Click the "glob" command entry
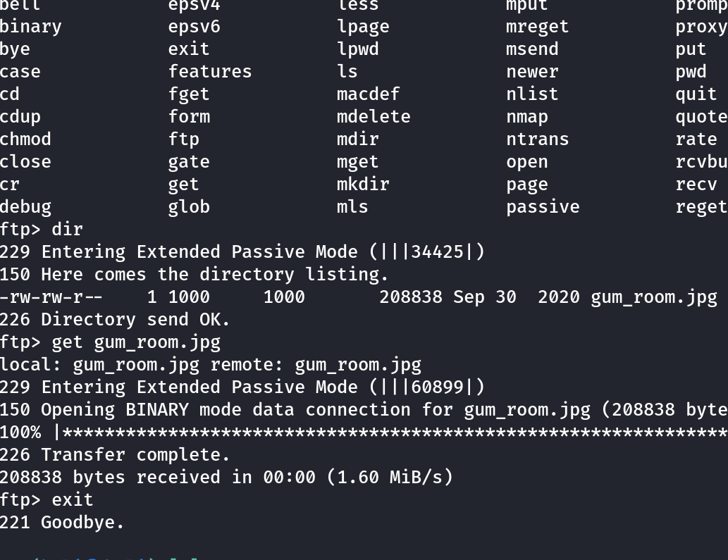The image size is (728, 560). pos(189,206)
